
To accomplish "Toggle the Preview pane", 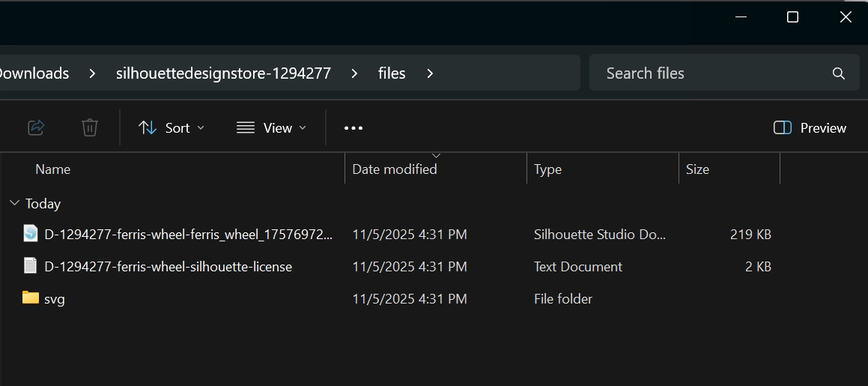I will [810, 128].
